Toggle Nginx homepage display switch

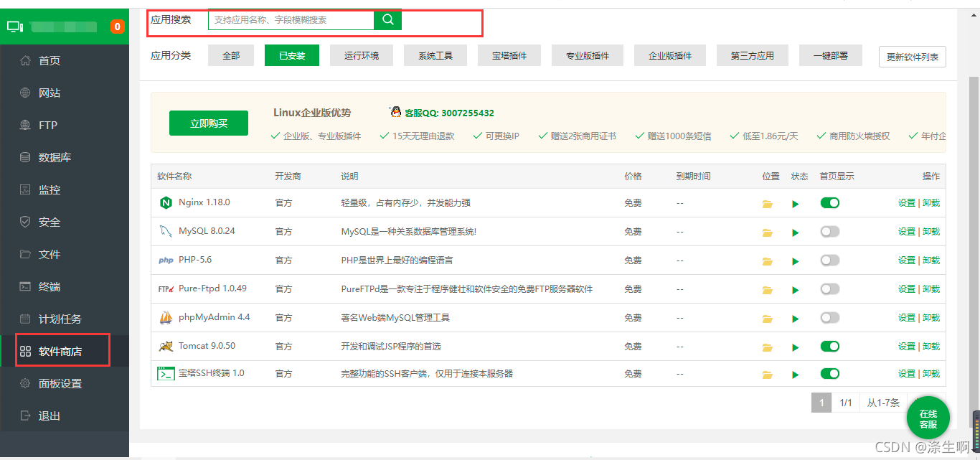(830, 203)
